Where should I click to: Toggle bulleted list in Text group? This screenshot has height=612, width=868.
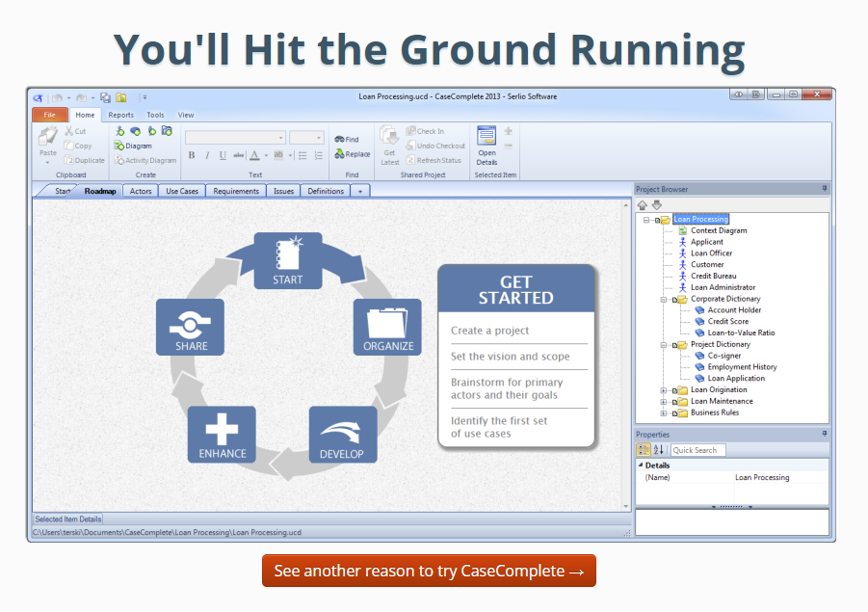pos(302,155)
